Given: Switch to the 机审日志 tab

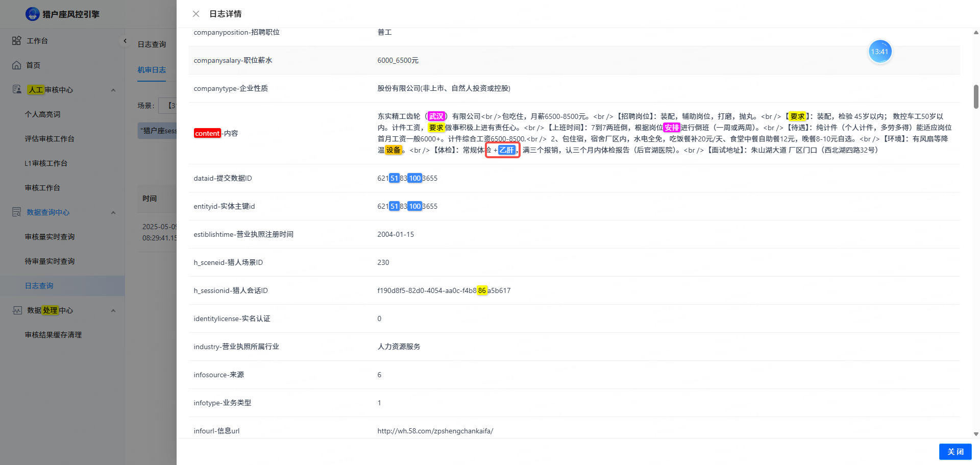Looking at the screenshot, I should [152, 70].
